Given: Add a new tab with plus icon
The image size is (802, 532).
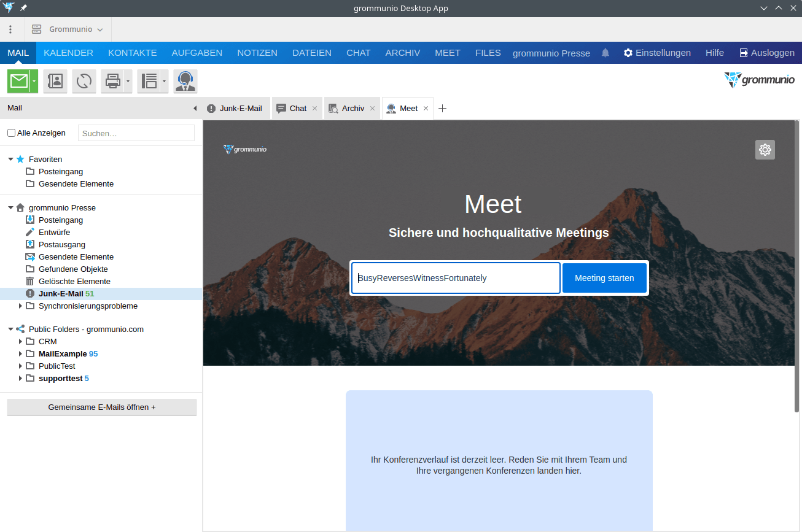Looking at the screenshot, I should pyautogui.click(x=442, y=109).
